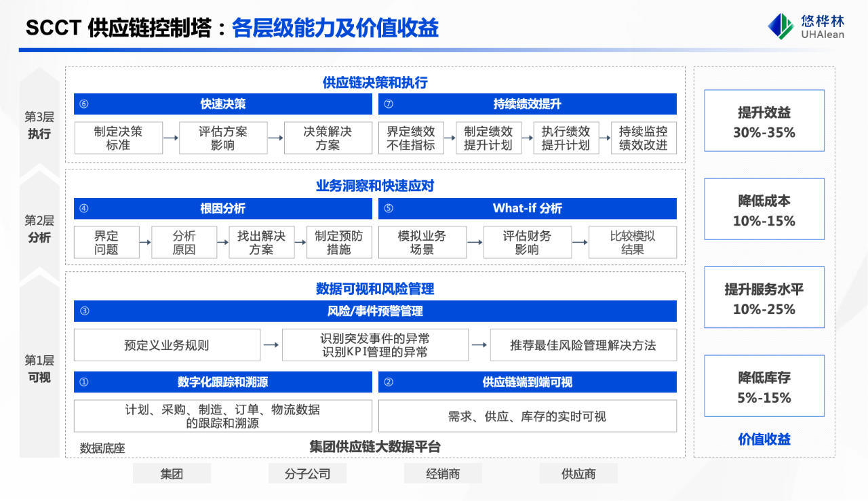Screen dimensions: 868x501
Task: Select the 经销商 label at the bottom
Action: [x=443, y=473]
